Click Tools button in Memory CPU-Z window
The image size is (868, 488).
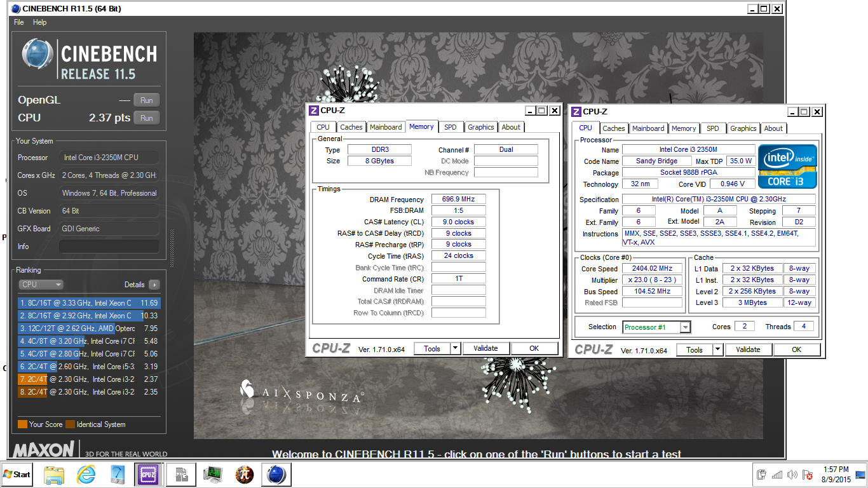pos(432,348)
